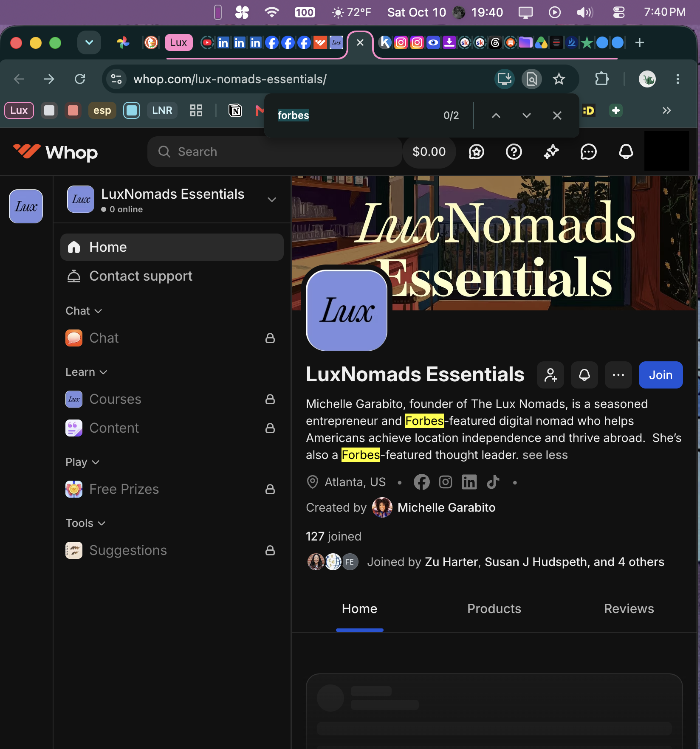This screenshot has width=700, height=749.
Task: Open the TikTok profile icon
Action: point(493,482)
